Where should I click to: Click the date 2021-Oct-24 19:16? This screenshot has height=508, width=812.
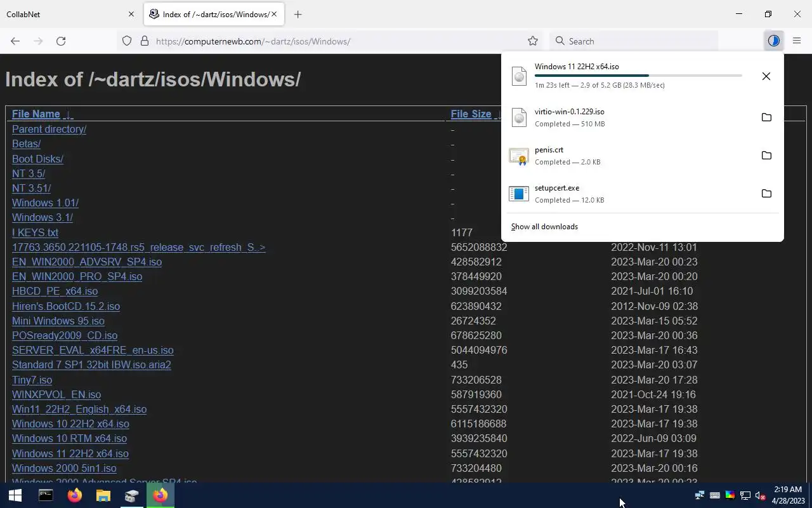point(653,394)
